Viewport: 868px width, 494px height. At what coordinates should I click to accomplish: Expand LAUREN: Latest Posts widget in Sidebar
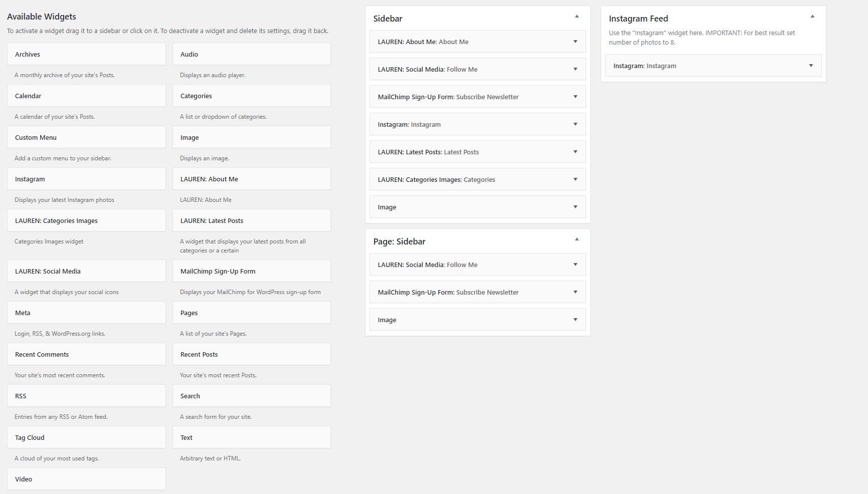point(575,152)
